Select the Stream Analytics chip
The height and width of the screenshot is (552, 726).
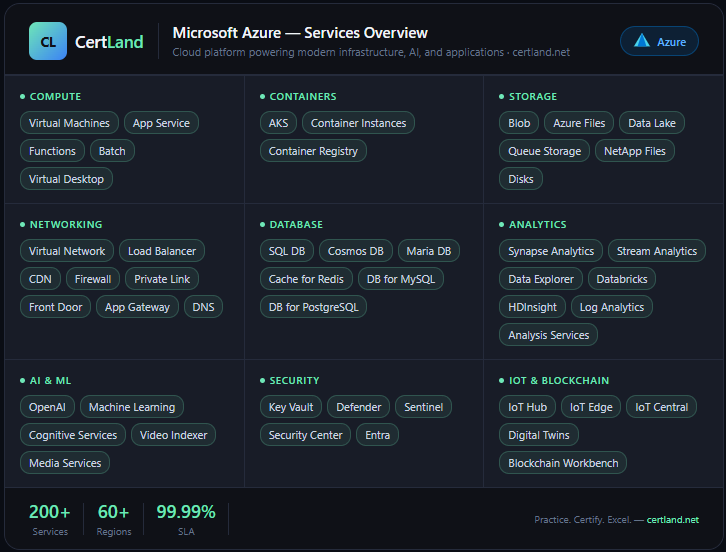coord(657,251)
